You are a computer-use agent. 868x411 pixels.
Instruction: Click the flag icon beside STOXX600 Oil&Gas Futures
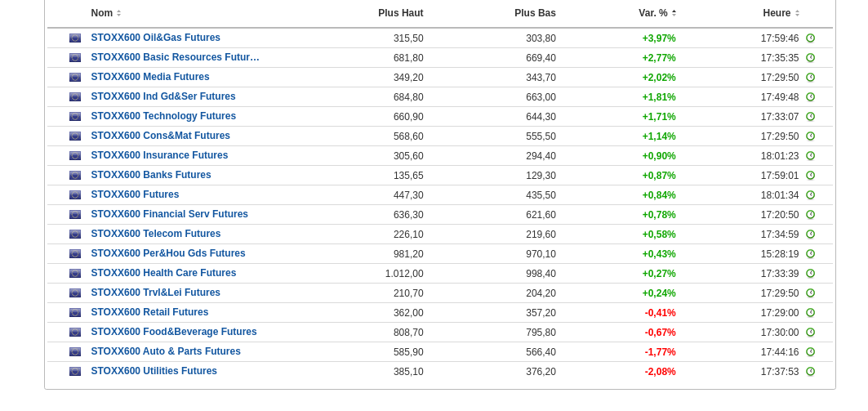click(75, 38)
